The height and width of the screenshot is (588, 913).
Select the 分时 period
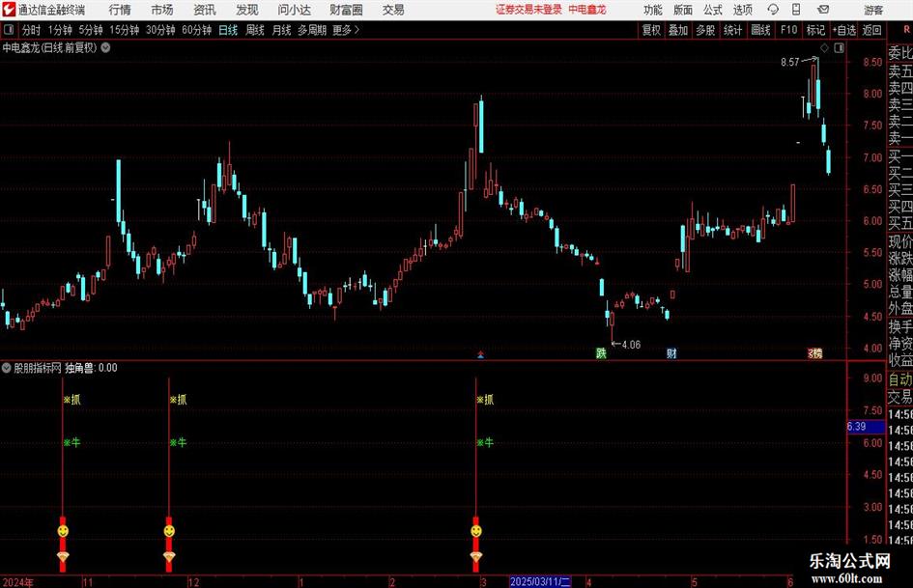coord(32,30)
